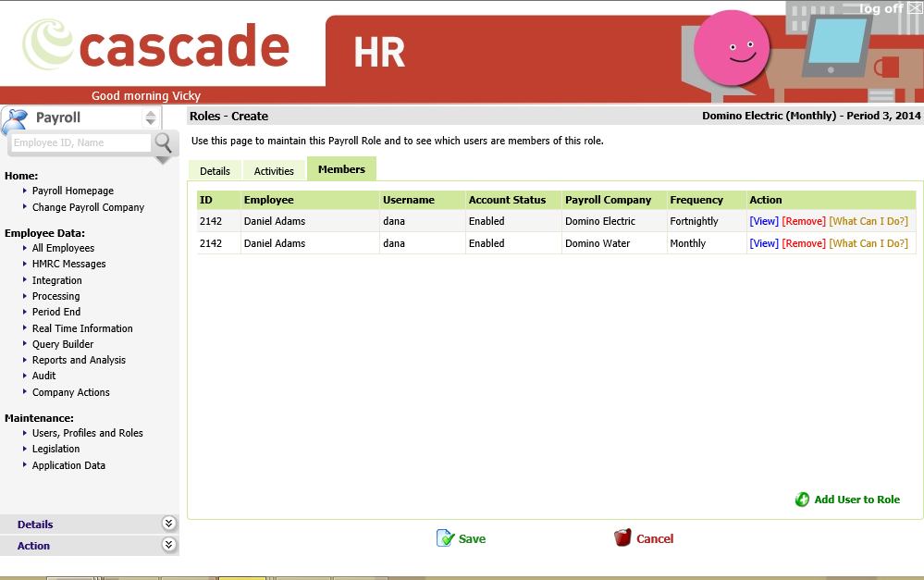The width and height of the screenshot is (924, 580).
Task: Expand the Processing menu arrow
Action: (x=25, y=295)
